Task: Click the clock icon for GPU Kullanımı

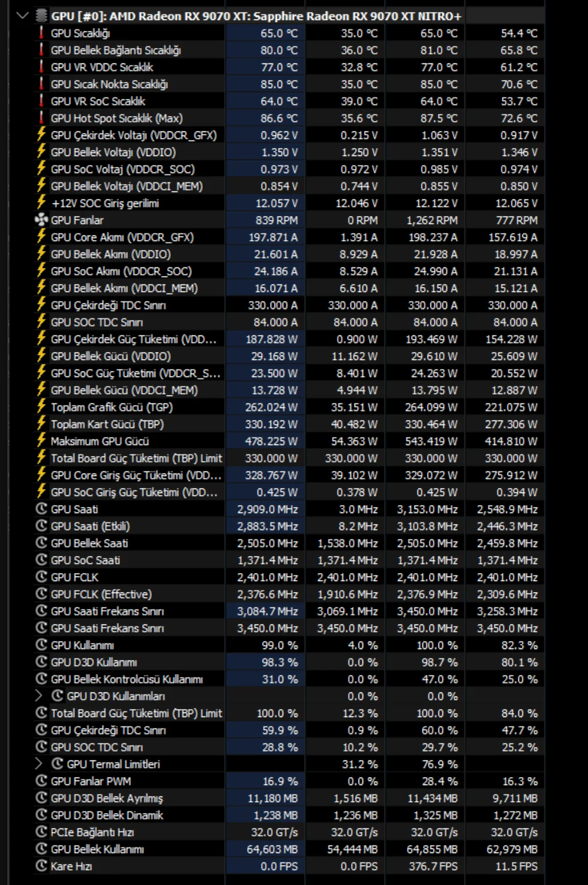Action: tap(41, 645)
